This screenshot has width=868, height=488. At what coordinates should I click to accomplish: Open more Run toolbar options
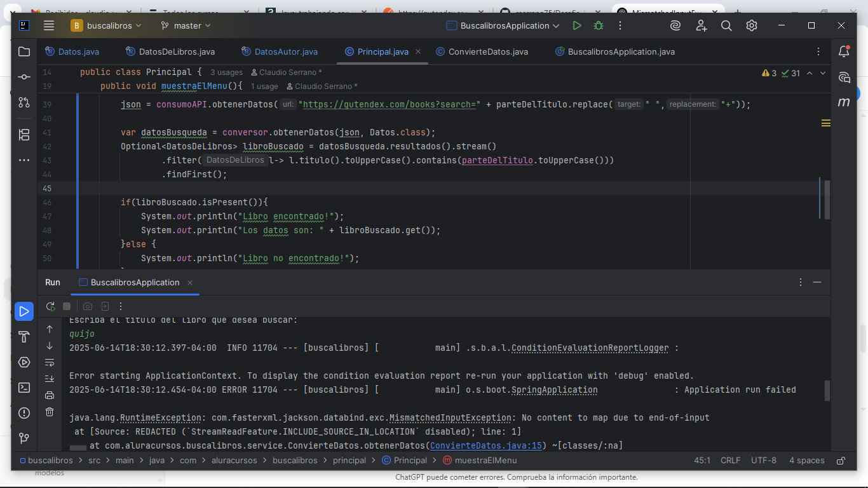[121, 306]
